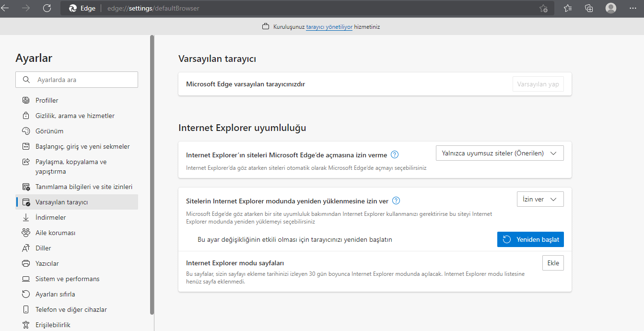
Task: Click the browser back arrow
Action: click(x=5, y=8)
